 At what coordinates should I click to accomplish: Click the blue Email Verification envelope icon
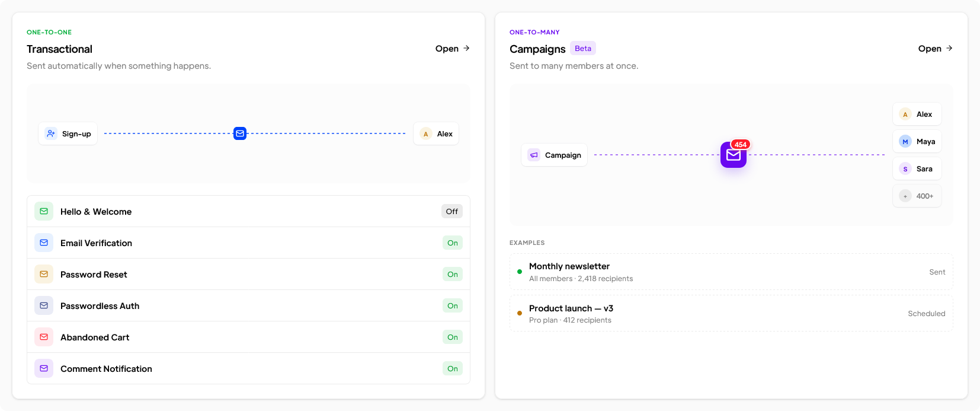pyautogui.click(x=44, y=243)
